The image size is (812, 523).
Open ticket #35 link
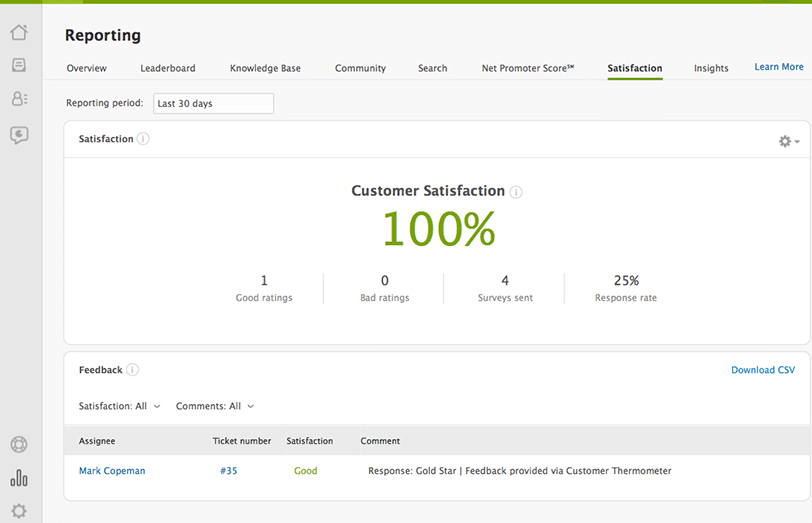[x=228, y=471]
